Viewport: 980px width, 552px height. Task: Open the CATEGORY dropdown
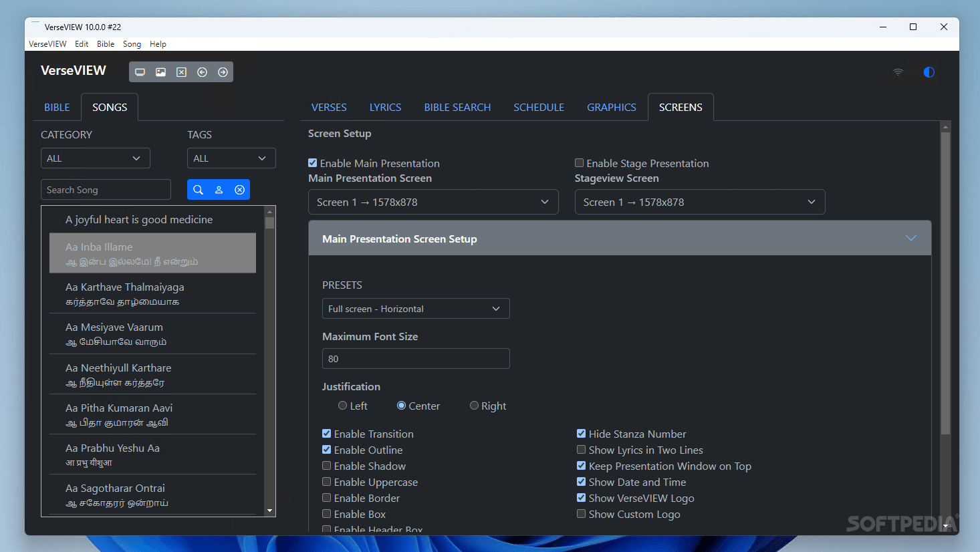(x=96, y=158)
